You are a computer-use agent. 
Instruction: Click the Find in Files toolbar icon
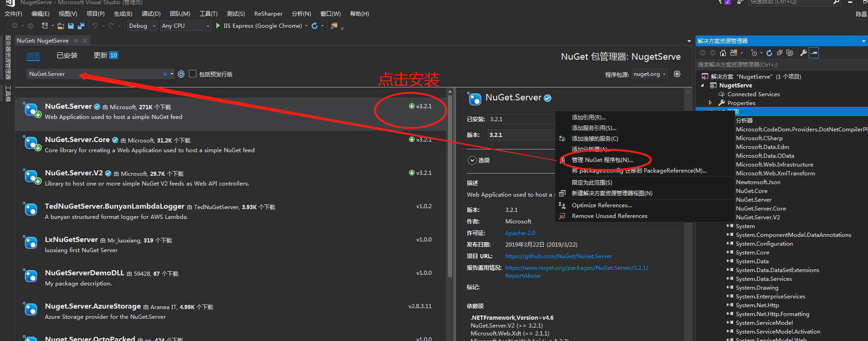tap(334, 26)
